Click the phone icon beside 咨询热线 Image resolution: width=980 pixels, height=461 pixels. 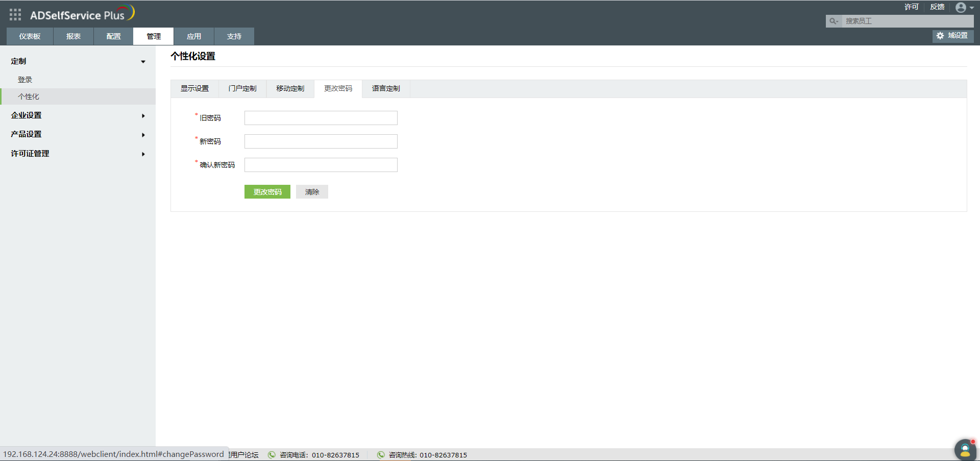tap(381, 455)
